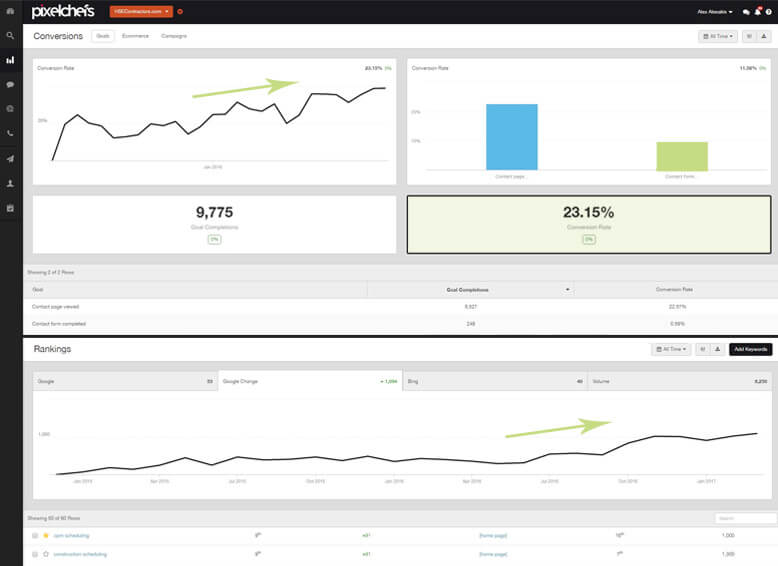Open the chat messages icon in top bar
778x566 pixels.
pyautogui.click(x=746, y=12)
